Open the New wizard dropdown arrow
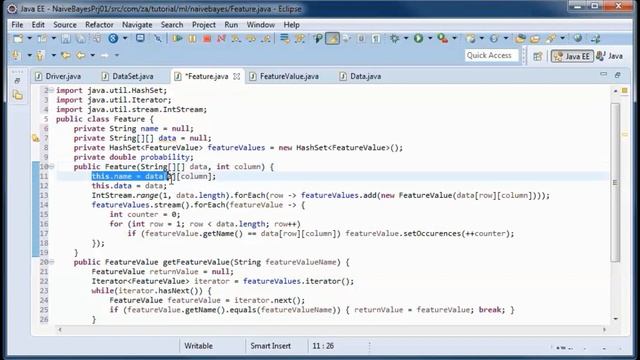The height and width of the screenshot is (360, 640). [x=29, y=39]
